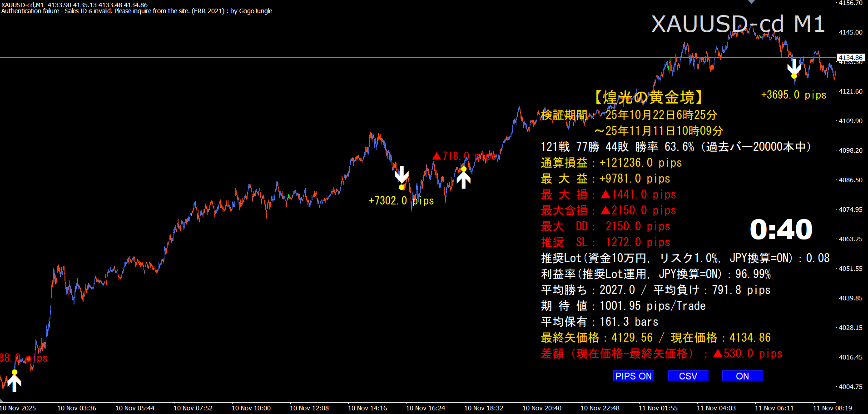The height and width of the screenshot is (414, 868).
Task: Toggle the PIPS ON button
Action: coord(633,376)
